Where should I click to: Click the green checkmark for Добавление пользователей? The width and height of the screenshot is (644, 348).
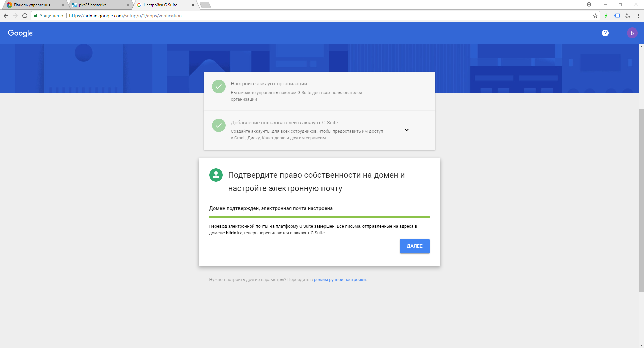pos(219,125)
